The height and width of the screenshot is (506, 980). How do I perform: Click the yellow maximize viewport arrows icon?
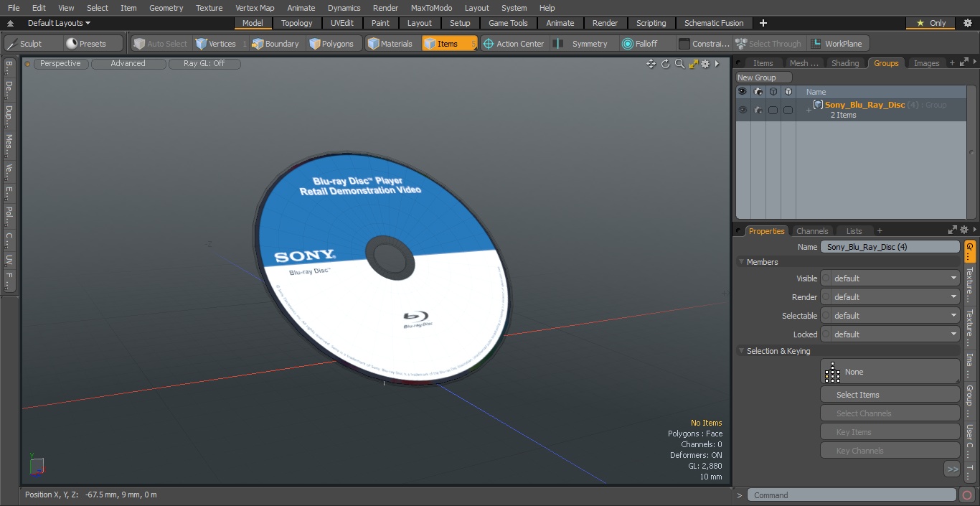pyautogui.click(x=693, y=64)
